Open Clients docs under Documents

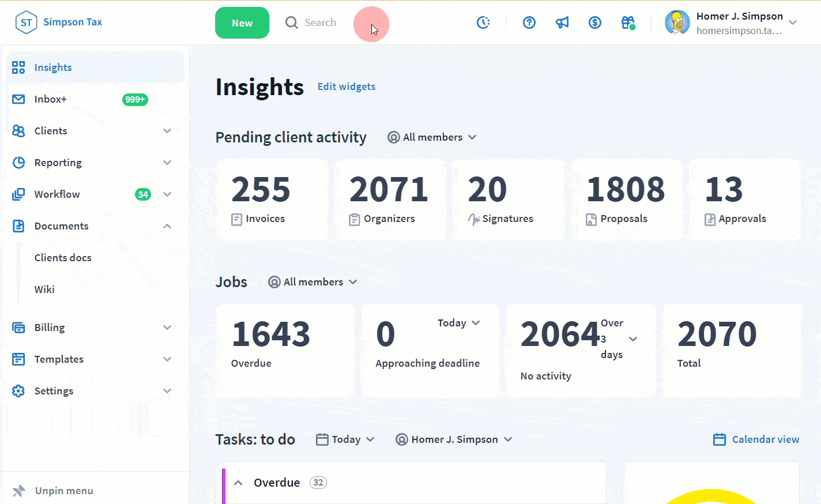point(63,258)
